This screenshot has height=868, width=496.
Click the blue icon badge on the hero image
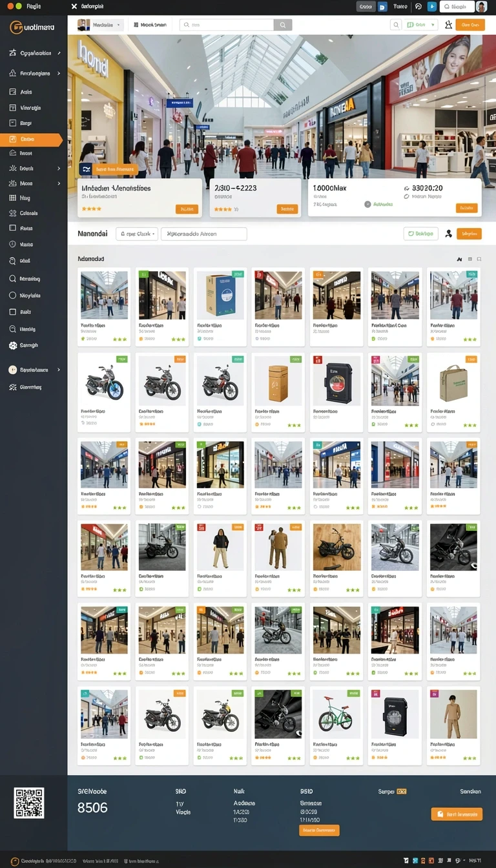pos(85,169)
